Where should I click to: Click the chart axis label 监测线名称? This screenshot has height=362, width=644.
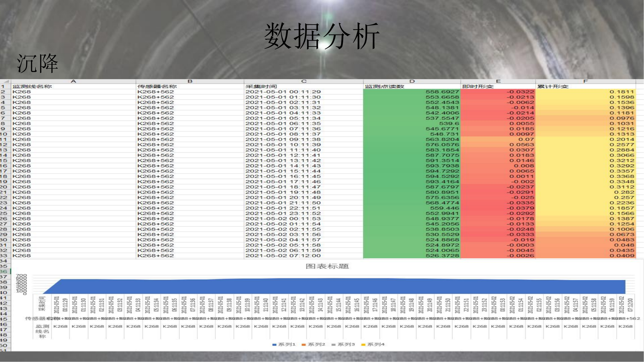click(42, 332)
